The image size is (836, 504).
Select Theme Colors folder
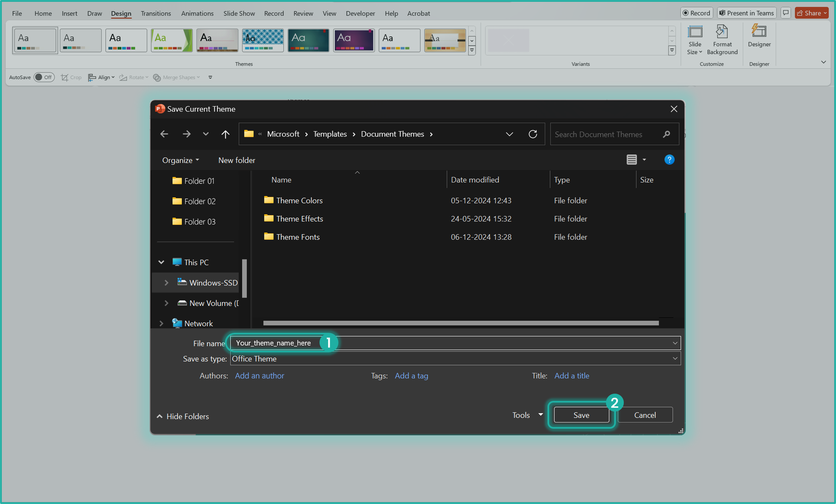293,200
